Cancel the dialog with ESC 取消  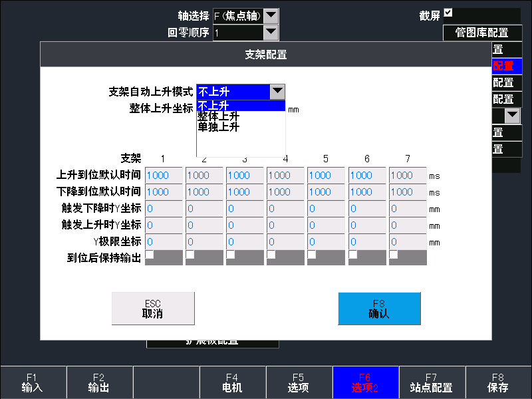coord(154,308)
